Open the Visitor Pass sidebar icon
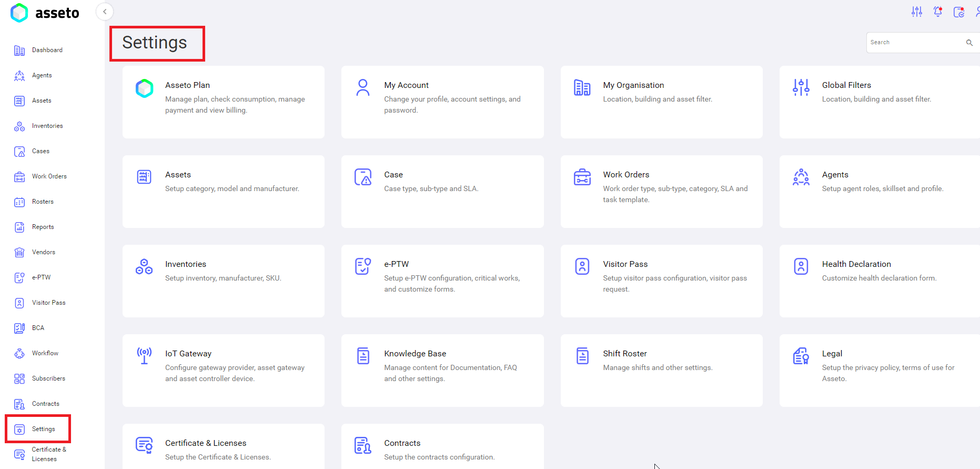 pyautogui.click(x=19, y=303)
